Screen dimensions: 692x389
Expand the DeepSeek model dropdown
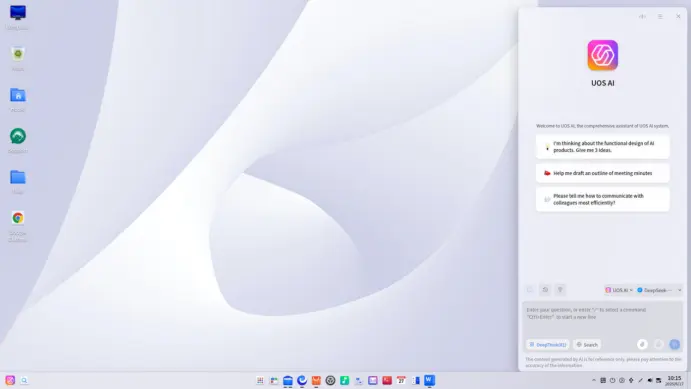pos(659,290)
